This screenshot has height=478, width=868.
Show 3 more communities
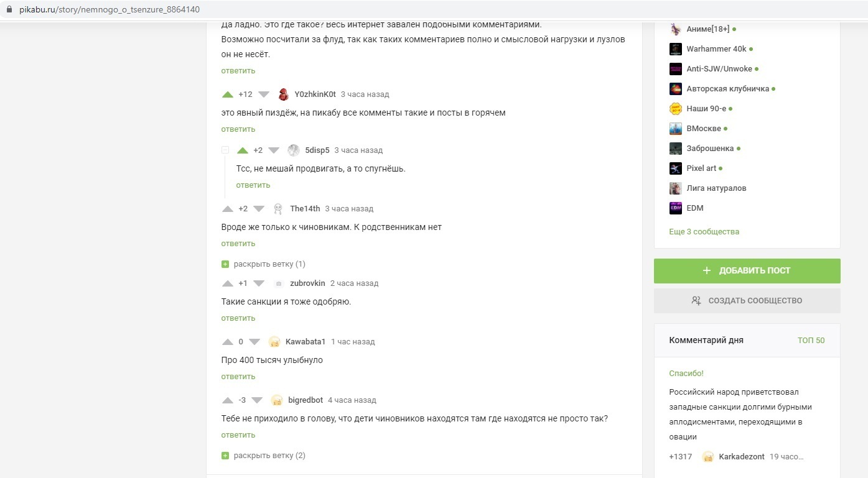click(704, 232)
